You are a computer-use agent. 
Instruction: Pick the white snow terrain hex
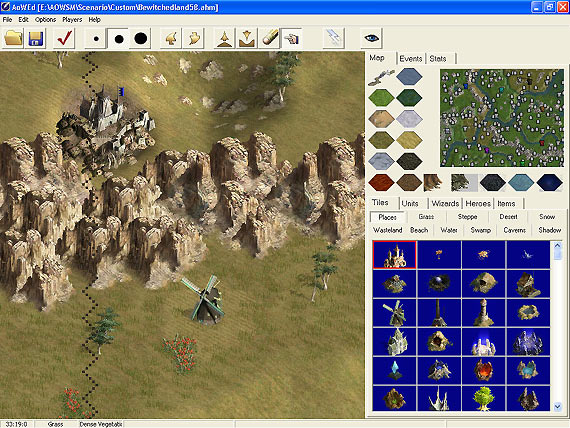(409, 119)
